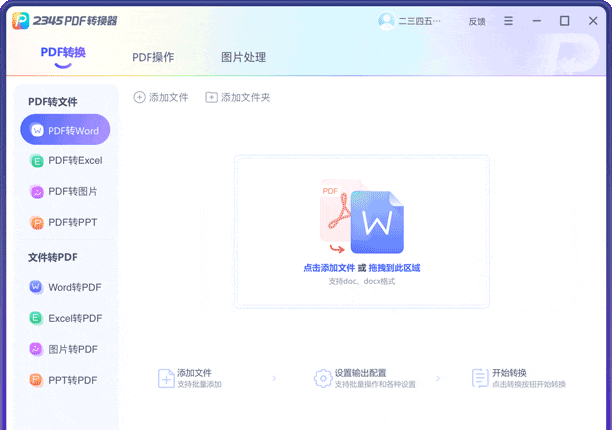
Task: Close the converter window
Action: [x=593, y=21]
